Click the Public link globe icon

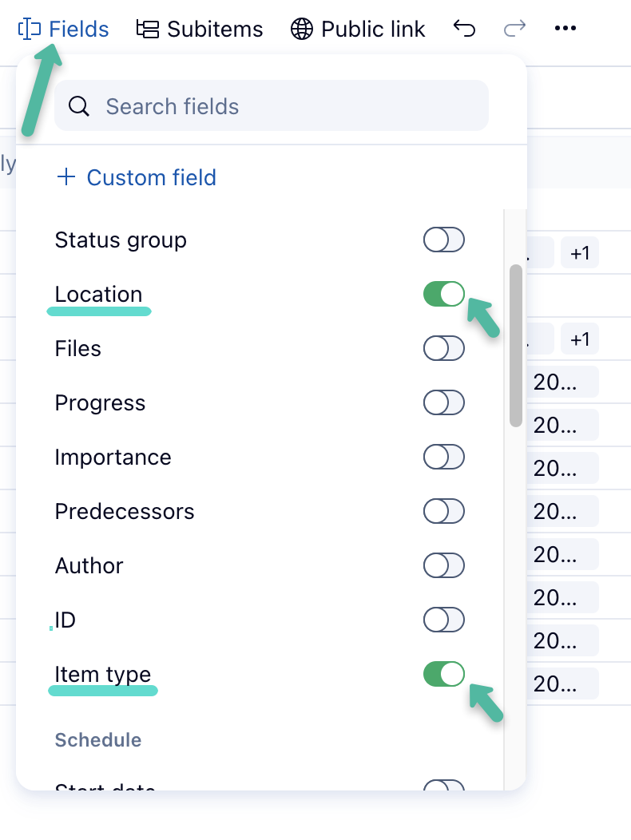tap(301, 30)
